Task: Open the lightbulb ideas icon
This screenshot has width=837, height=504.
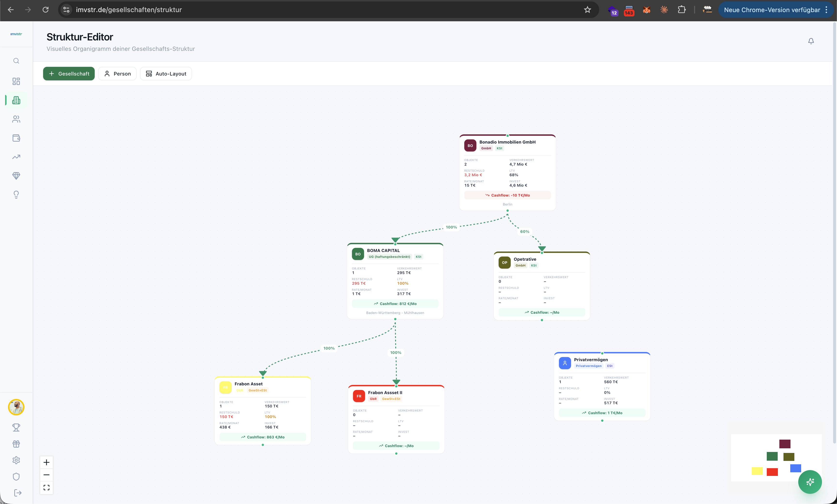Action: 16,195
